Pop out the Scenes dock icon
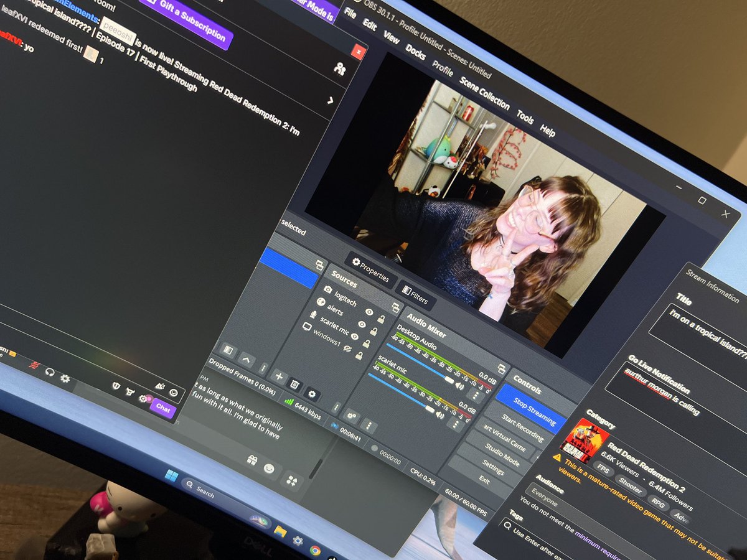Viewport: 747px width, 560px height. pyautogui.click(x=321, y=266)
